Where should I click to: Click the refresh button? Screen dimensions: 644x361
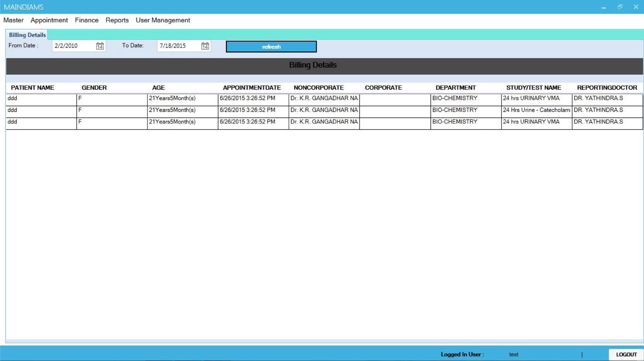point(271,47)
